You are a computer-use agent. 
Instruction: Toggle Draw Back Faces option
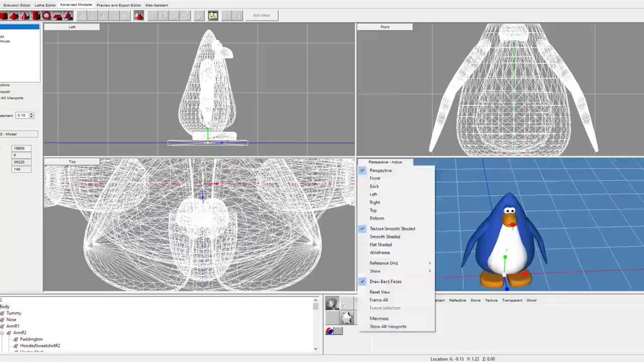[x=385, y=282]
